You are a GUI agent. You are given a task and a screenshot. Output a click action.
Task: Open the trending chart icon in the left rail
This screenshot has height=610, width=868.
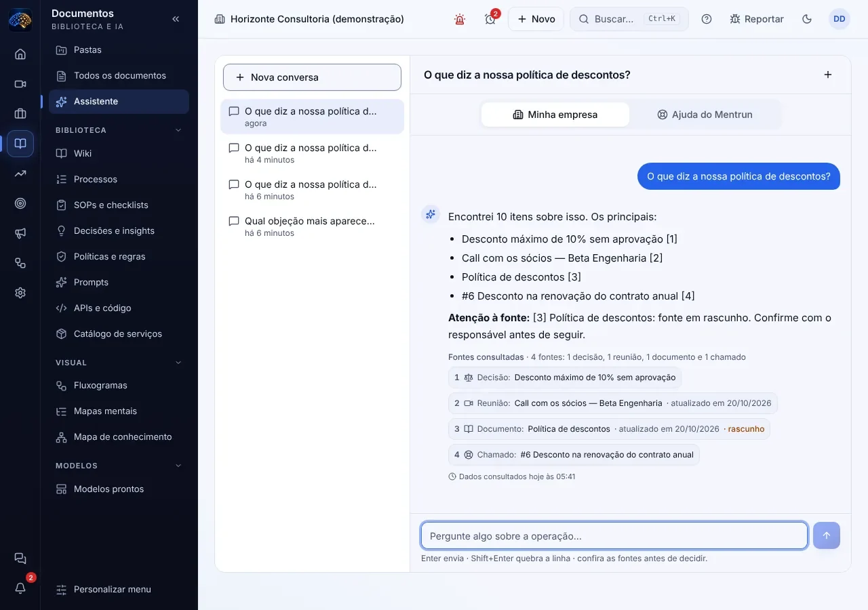pyautogui.click(x=20, y=174)
